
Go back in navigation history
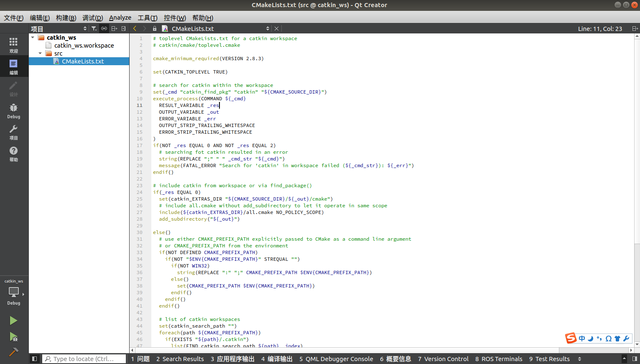[135, 28]
